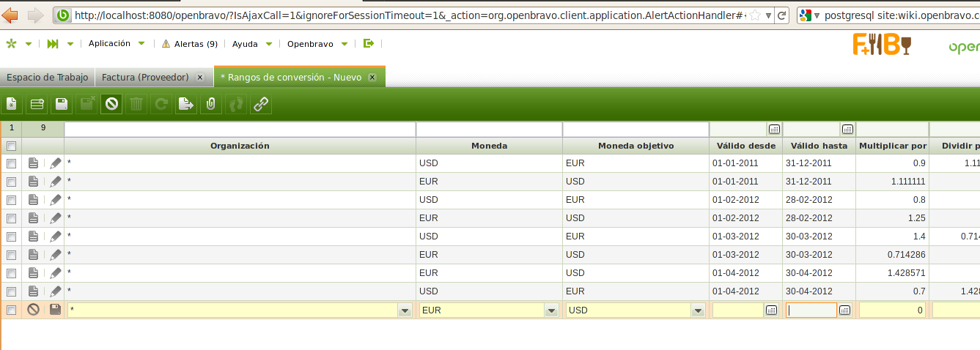This screenshot has height=350, width=980.
Task: Click the save floppy disk toolbar icon
Action: tap(62, 105)
